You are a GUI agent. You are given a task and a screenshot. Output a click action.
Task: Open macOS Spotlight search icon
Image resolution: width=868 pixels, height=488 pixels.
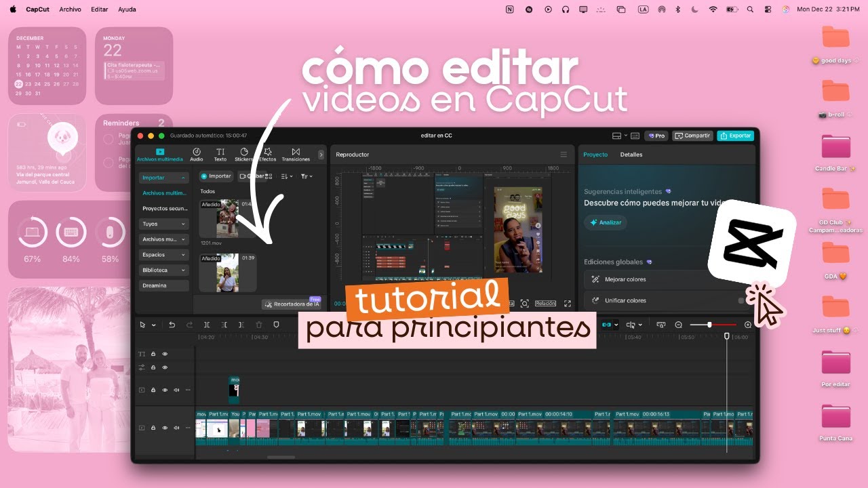click(749, 9)
